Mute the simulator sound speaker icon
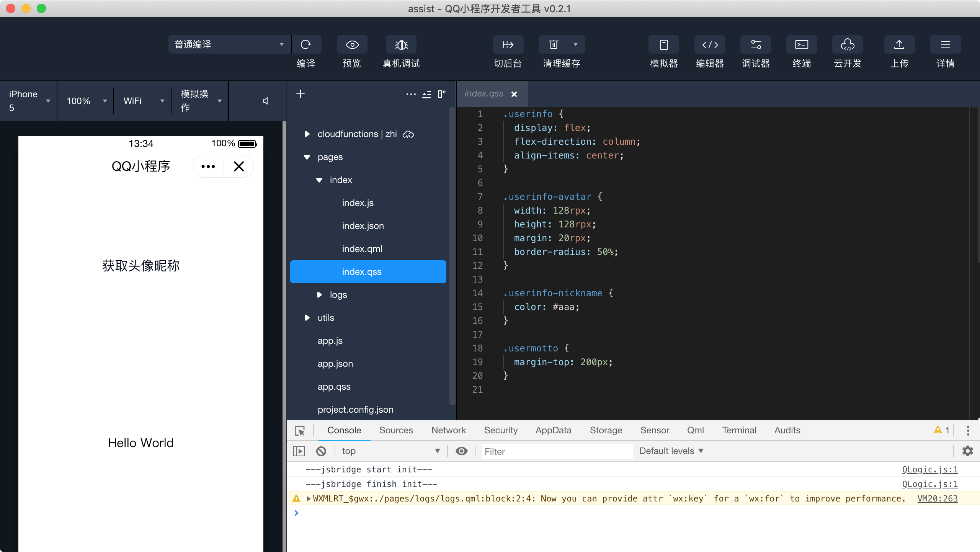This screenshot has width=980, height=552. coord(266,101)
